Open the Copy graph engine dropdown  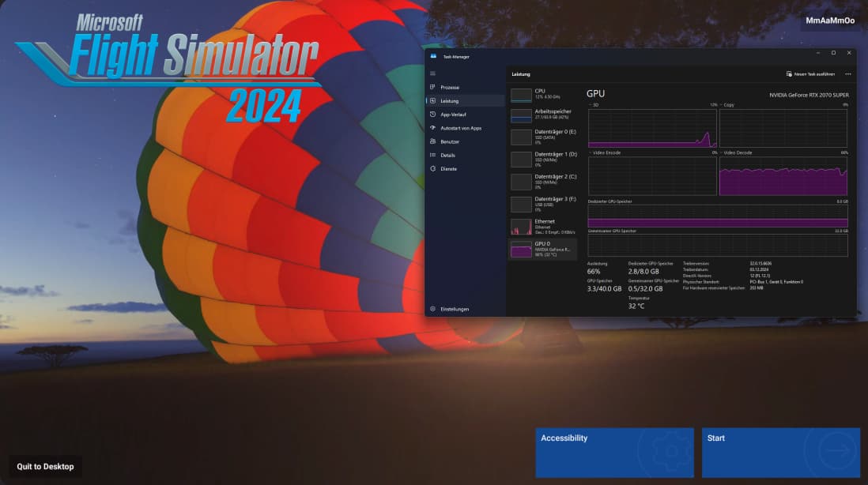click(726, 105)
